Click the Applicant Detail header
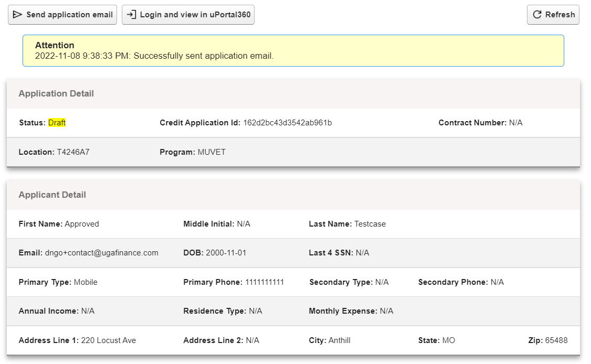This screenshot has width=591, height=364. point(52,195)
